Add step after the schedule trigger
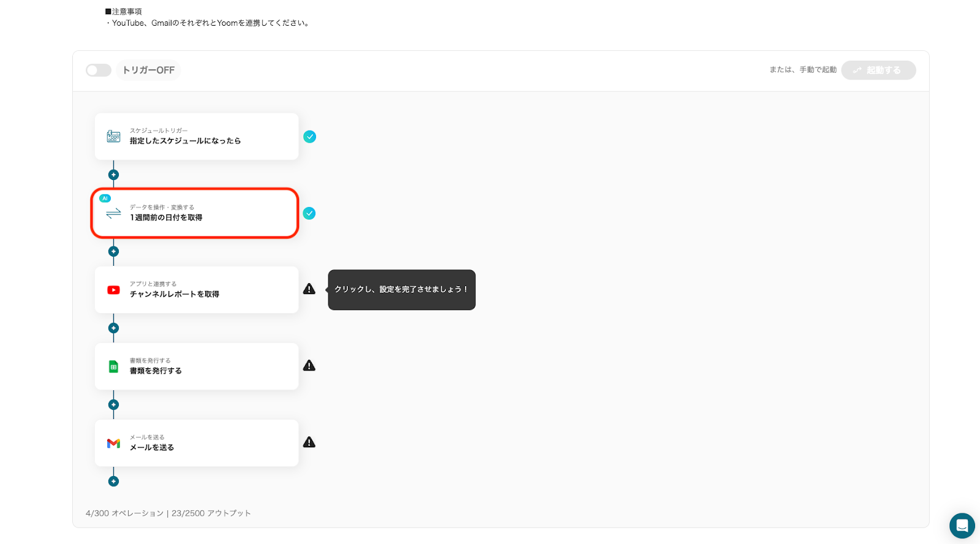The image size is (980, 544). (x=113, y=175)
